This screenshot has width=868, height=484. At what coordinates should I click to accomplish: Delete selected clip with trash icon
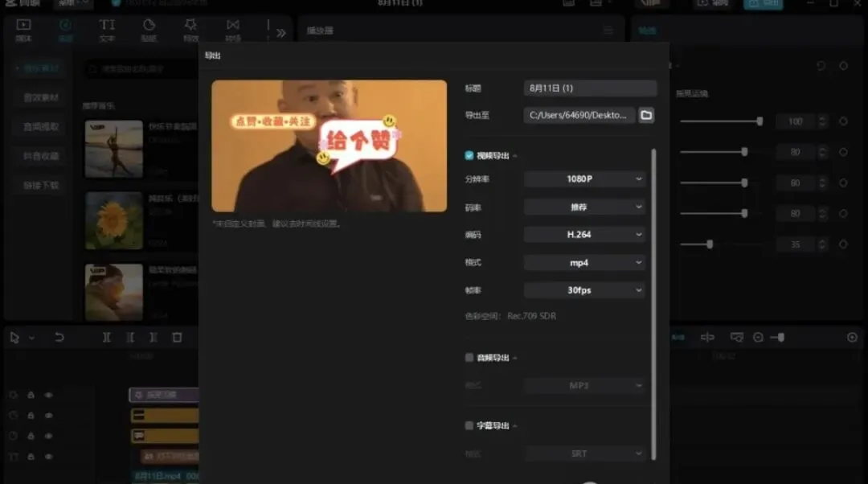(x=177, y=337)
